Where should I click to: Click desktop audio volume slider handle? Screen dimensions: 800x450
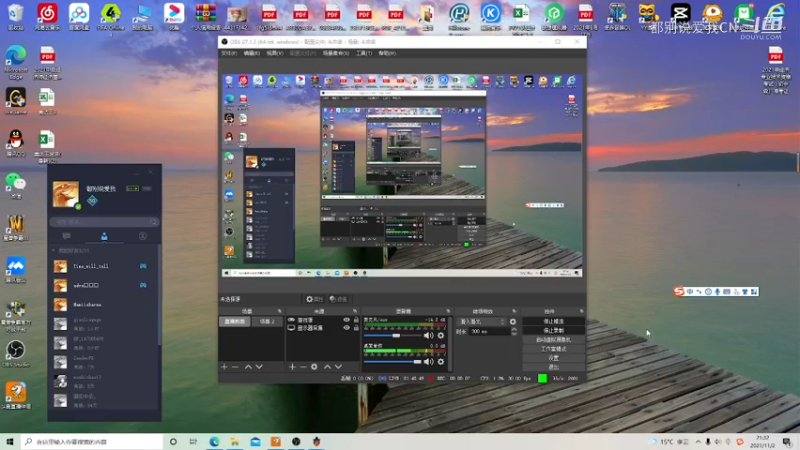pyautogui.click(x=417, y=362)
